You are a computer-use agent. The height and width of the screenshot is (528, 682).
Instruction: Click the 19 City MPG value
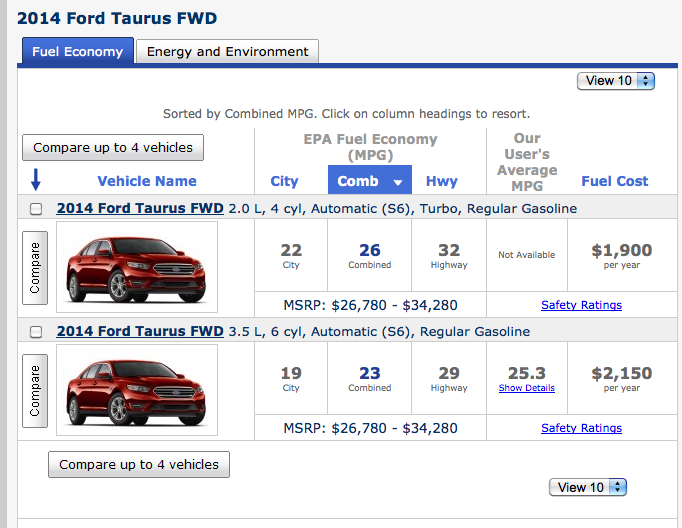(x=291, y=374)
